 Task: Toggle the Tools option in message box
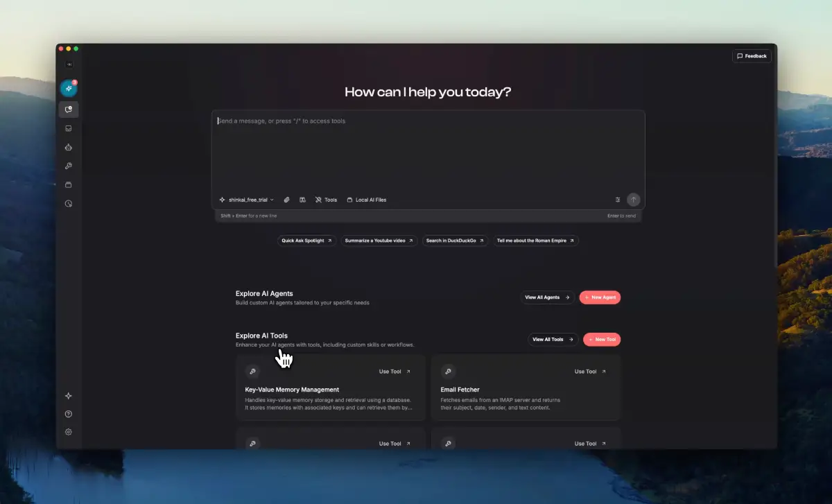[x=326, y=200]
